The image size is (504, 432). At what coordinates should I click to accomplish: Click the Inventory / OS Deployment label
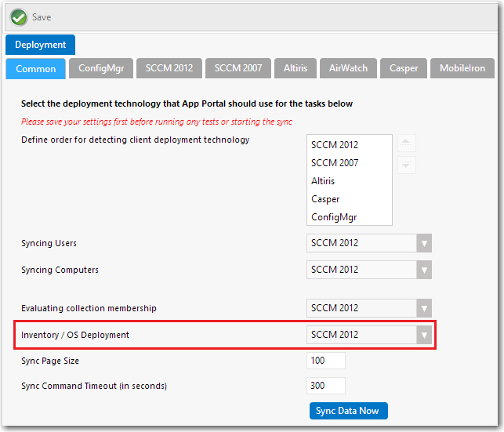click(x=75, y=335)
